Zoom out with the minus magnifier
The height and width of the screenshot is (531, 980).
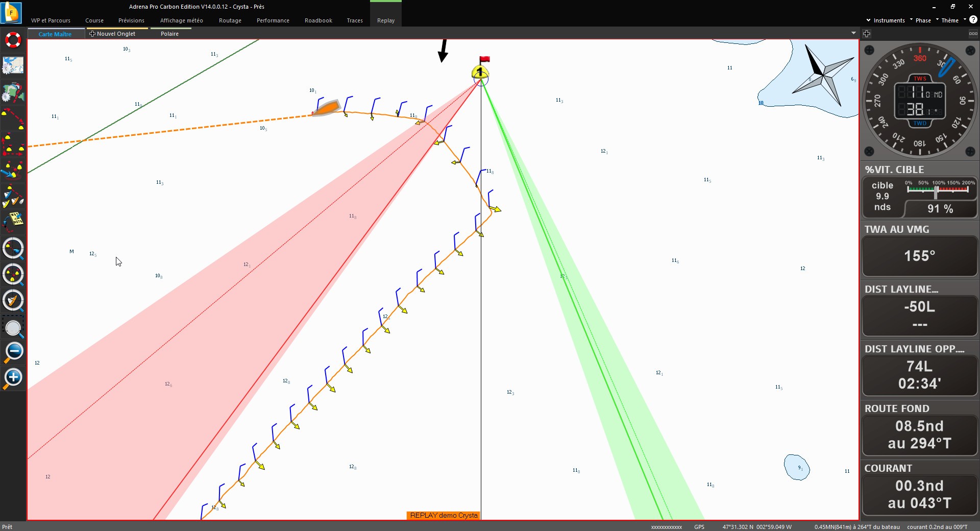13,352
